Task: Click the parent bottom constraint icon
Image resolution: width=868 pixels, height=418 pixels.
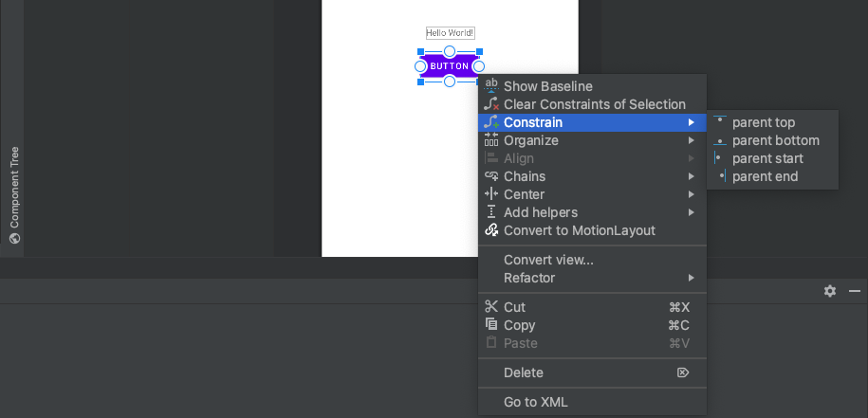Action: 720,141
